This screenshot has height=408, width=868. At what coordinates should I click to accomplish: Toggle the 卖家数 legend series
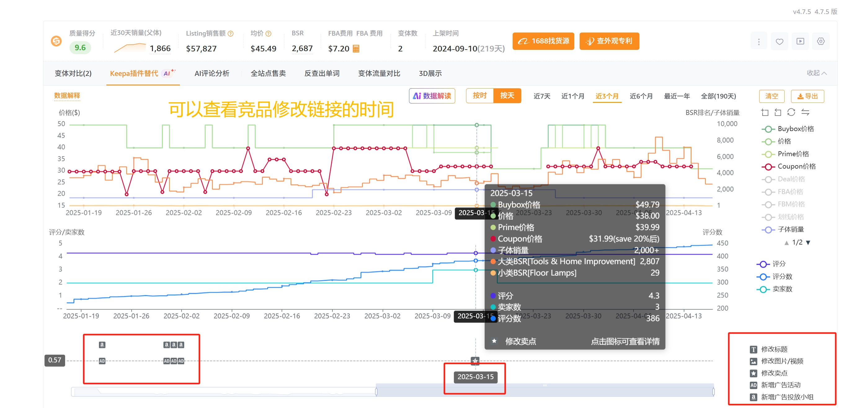(x=774, y=289)
